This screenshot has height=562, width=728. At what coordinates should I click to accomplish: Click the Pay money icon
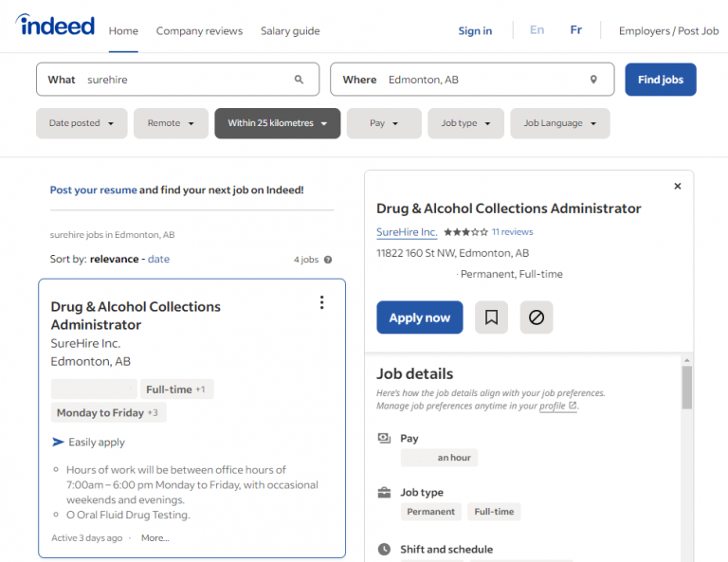coord(384,438)
